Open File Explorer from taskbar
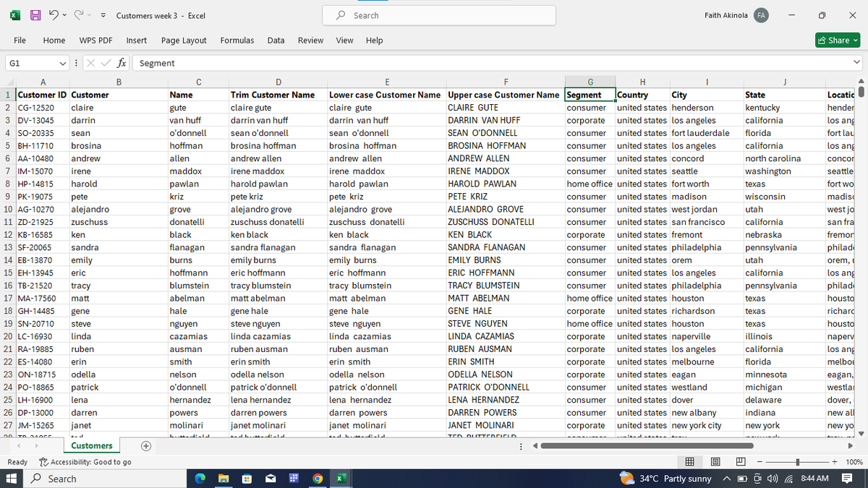Viewport: 868px width, 488px height. click(224, 479)
